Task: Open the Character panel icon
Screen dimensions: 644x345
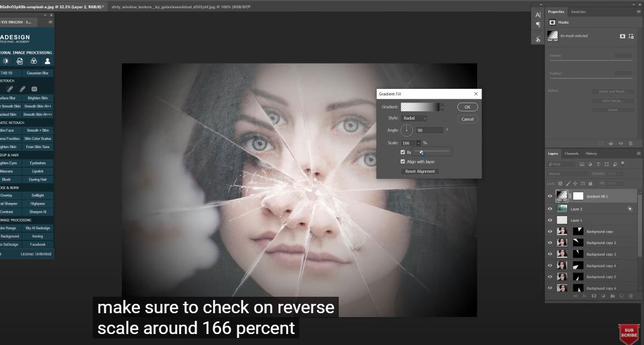Action: 537,15
